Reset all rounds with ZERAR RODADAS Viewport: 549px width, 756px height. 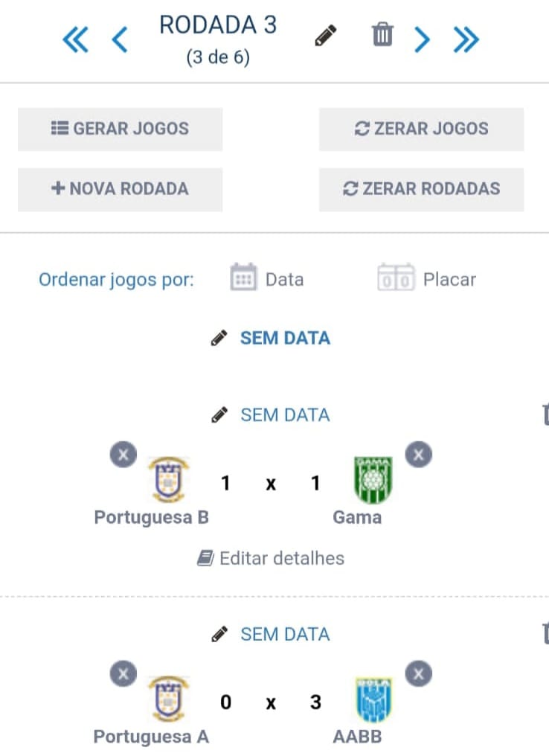[x=421, y=189]
